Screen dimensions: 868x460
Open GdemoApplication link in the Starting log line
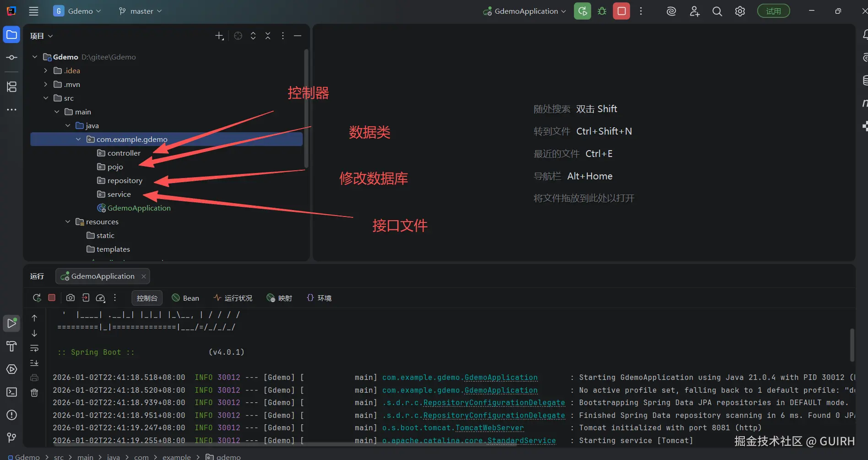coord(501,378)
